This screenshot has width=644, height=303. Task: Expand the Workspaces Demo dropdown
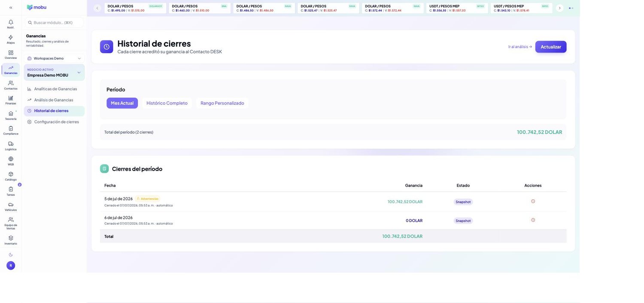click(x=54, y=58)
